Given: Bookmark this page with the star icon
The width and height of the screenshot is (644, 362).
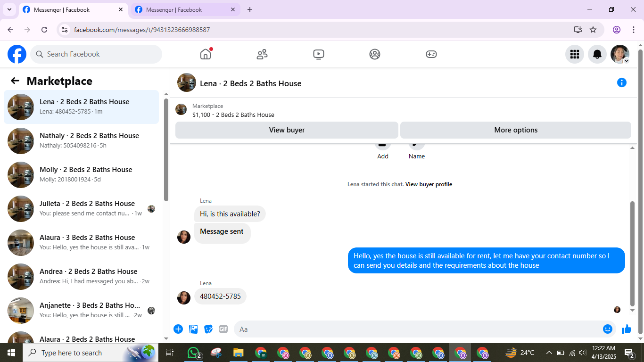Looking at the screenshot, I should coord(593,30).
